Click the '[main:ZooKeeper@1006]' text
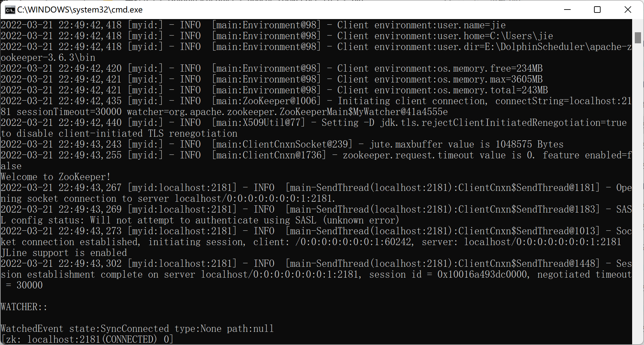 point(266,101)
